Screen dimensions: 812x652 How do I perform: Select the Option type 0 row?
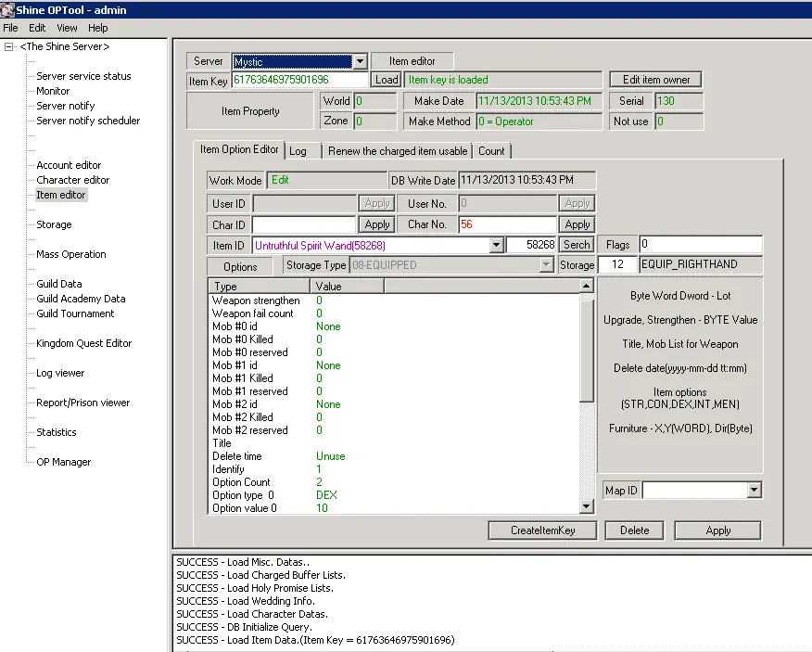pos(394,495)
